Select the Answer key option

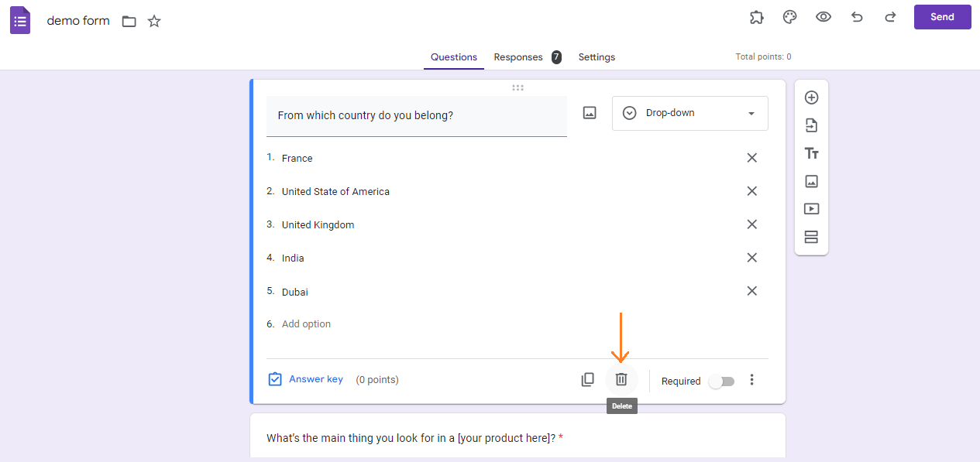coord(316,378)
